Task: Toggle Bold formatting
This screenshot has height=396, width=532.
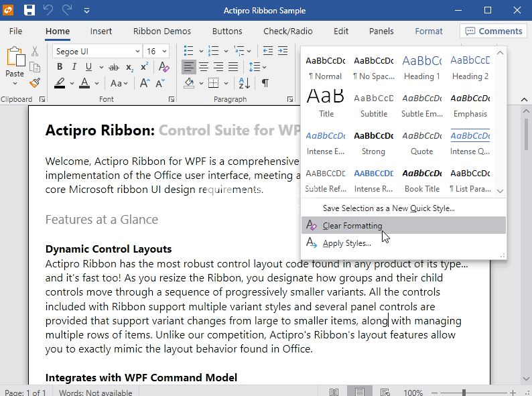Action: 60,67
